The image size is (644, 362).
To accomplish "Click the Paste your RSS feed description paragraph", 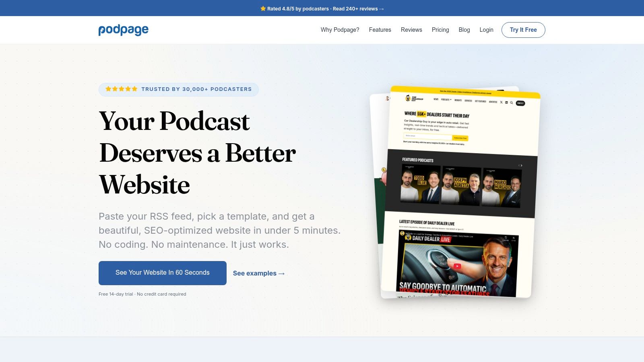I will 220,230.
